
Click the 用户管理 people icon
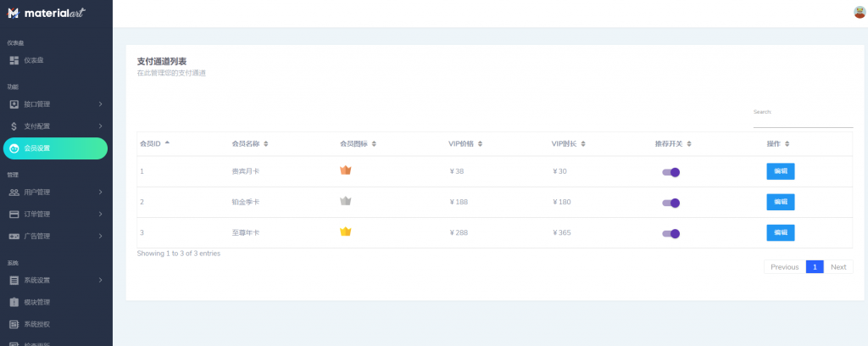click(x=14, y=193)
